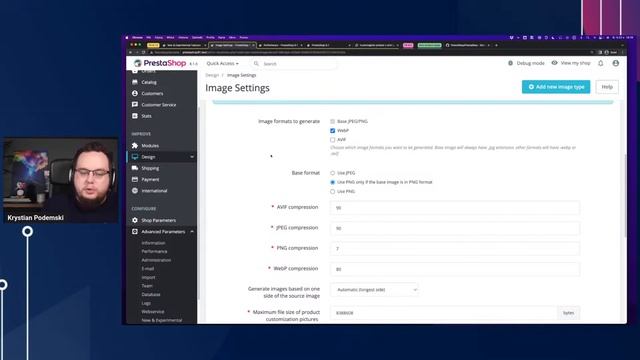This screenshot has width=640, height=360.
Task: Open the notifications bell
Action: click(600, 63)
